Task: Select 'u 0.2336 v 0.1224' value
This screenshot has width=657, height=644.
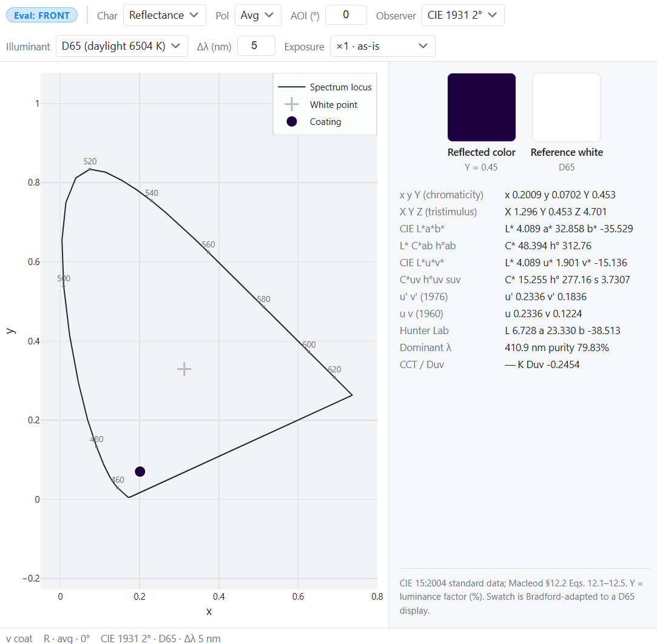Action: click(543, 314)
